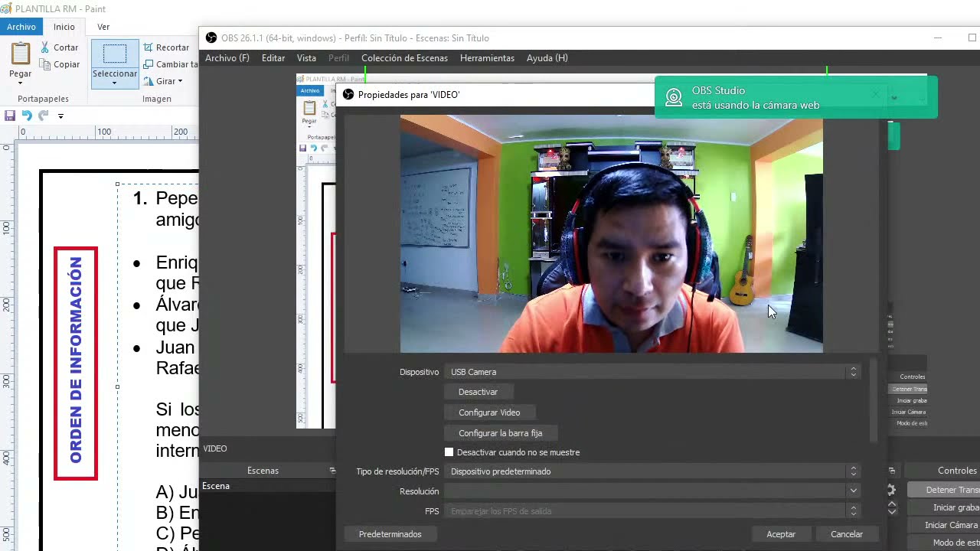980x551 pixels.
Task: Click Cancelar in the properties dialog
Action: tap(847, 534)
